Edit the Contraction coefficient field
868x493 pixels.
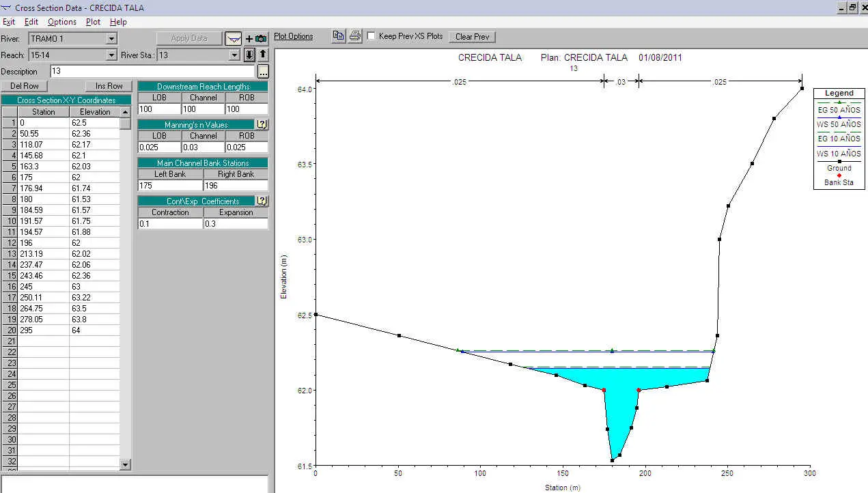(x=170, y=223)
